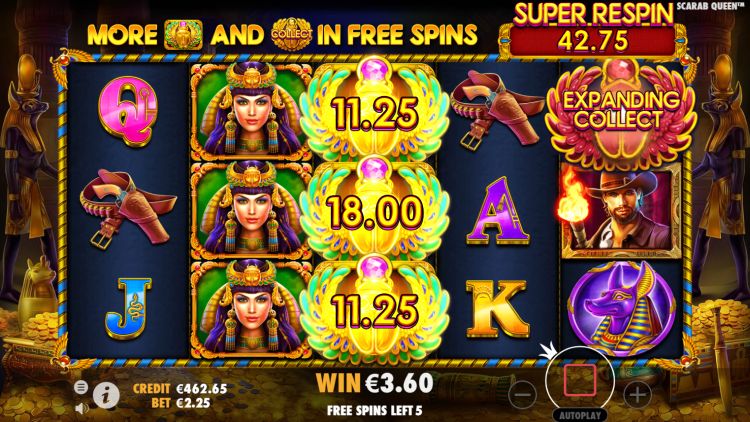Select the pink Q card symbol
This screenshot has height=422, width=750.
pos(128,111)
